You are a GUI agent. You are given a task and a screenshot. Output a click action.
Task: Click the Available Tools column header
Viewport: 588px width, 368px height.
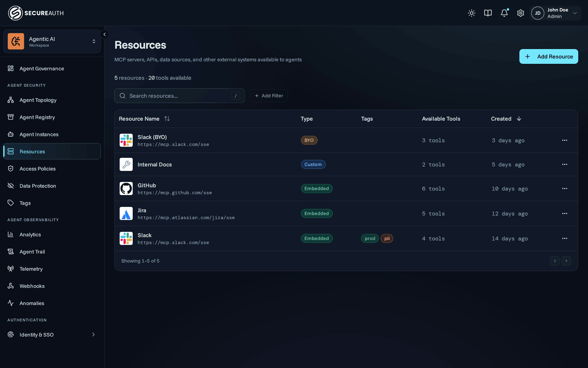(x=441, y=119)
